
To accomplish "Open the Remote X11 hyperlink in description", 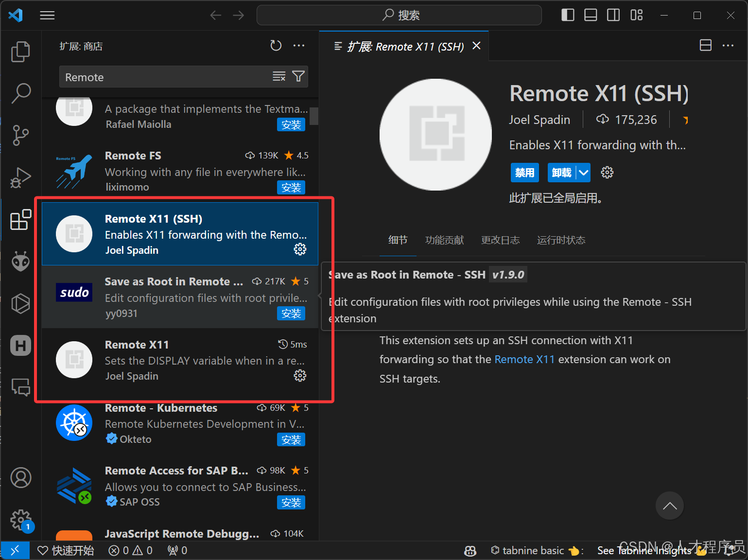I will 524,359.
